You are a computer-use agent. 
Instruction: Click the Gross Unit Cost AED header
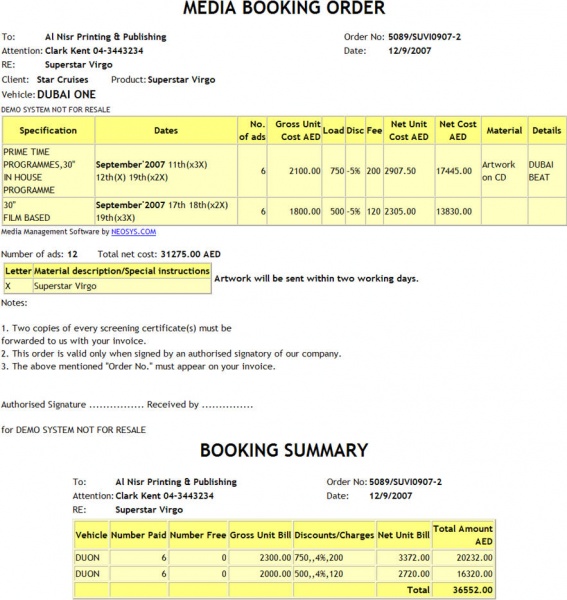[294, 130]
